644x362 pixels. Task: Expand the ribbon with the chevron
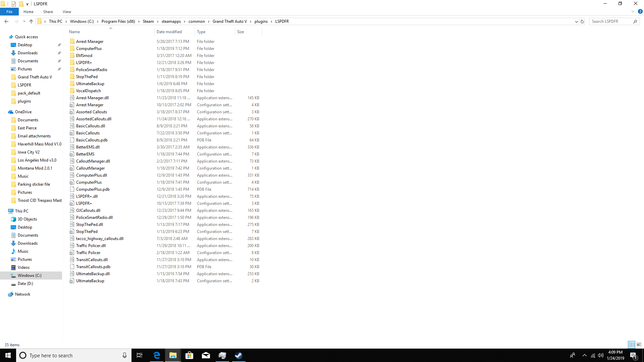[x=633, y=11]
